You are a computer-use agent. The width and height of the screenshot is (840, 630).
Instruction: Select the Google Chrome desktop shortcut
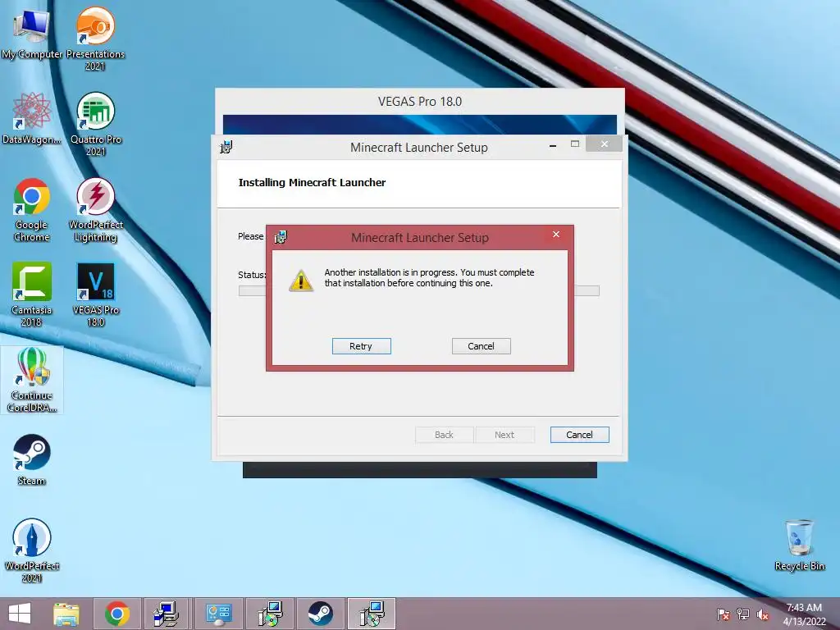pyautogui.click(x=32, y=210)
